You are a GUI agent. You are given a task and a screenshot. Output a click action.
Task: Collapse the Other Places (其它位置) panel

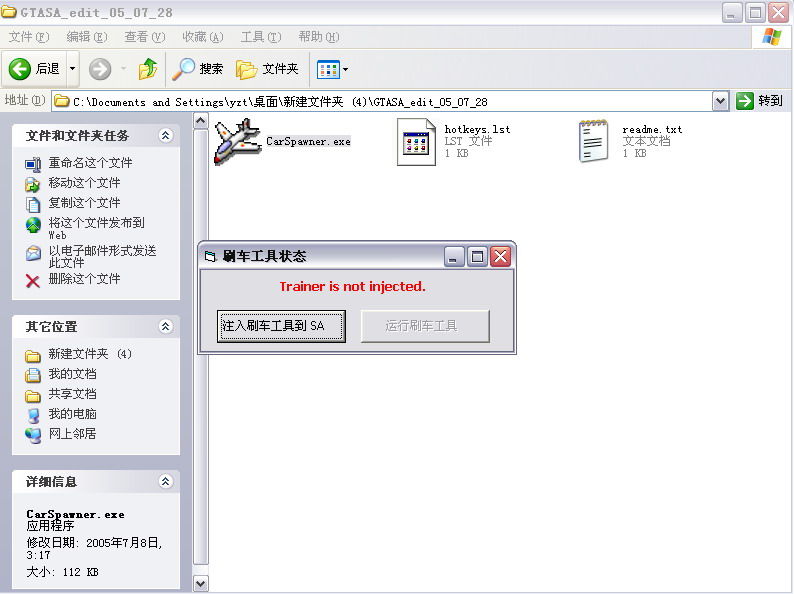pos(165,327)
